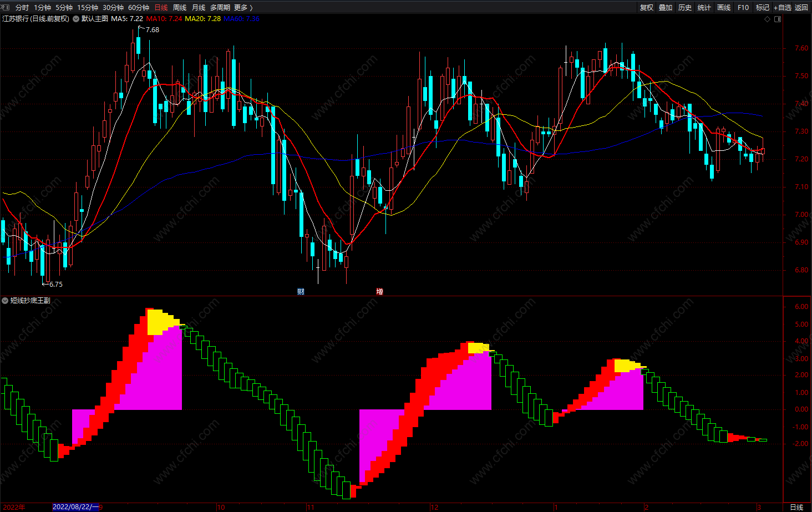The image size is (812, 512).
Task: Click the 6.75 low price label
Action: coord(55,285)
